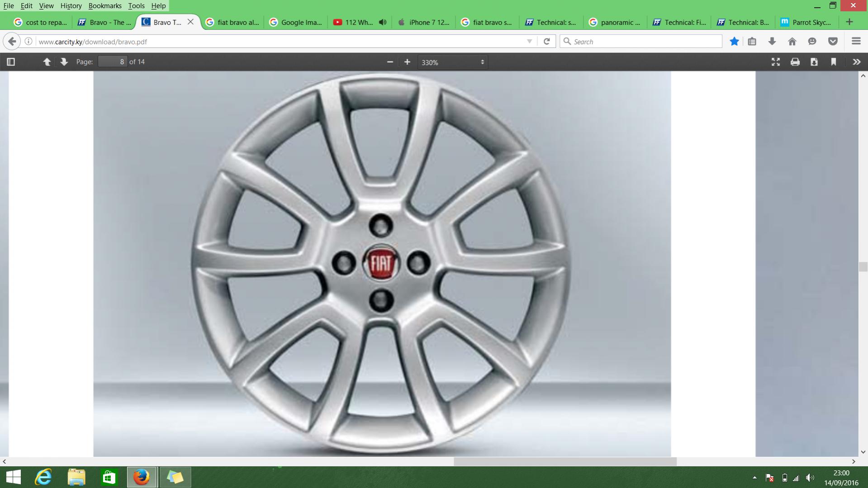Go to Firefox home page
The height and width of the screenshot is (488, 868).
[792, 42]
